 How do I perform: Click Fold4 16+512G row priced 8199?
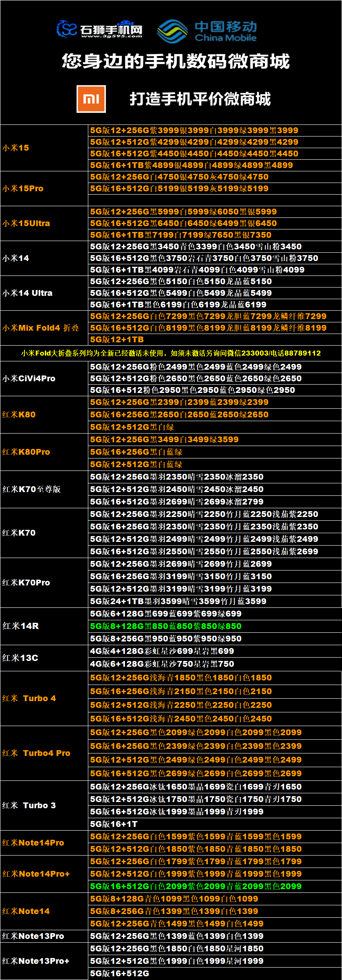click(215, 328)
